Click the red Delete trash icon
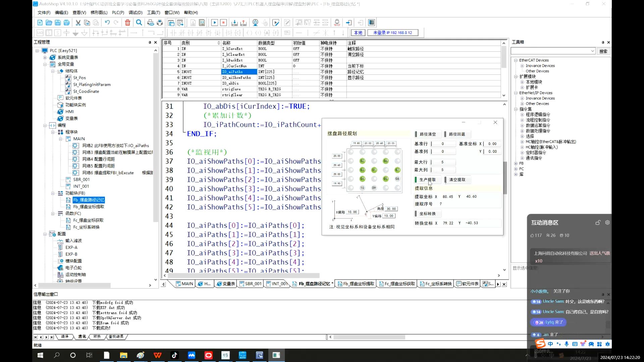This screenshot has width=644, height=362. pyautogui.click(x=127, y=23)
